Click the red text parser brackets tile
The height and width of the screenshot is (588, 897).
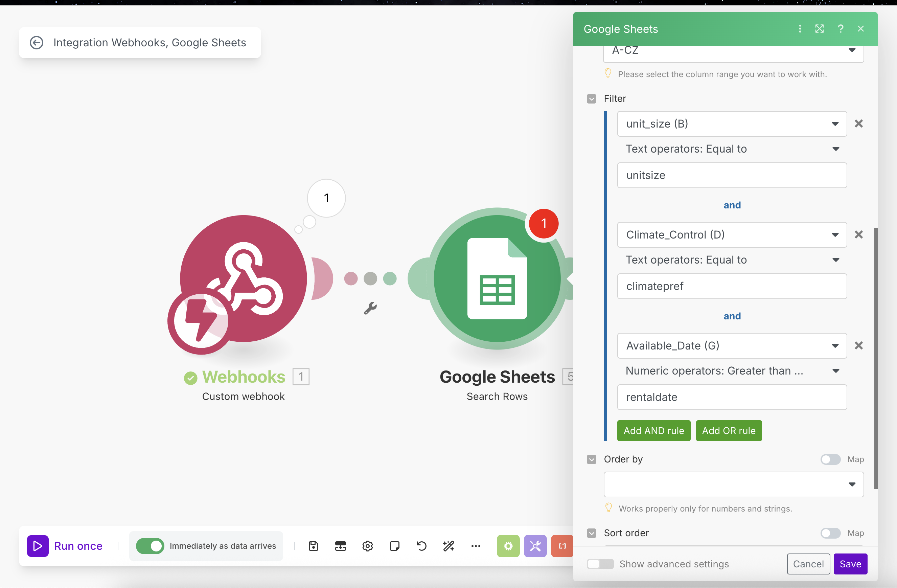(562, 546)
